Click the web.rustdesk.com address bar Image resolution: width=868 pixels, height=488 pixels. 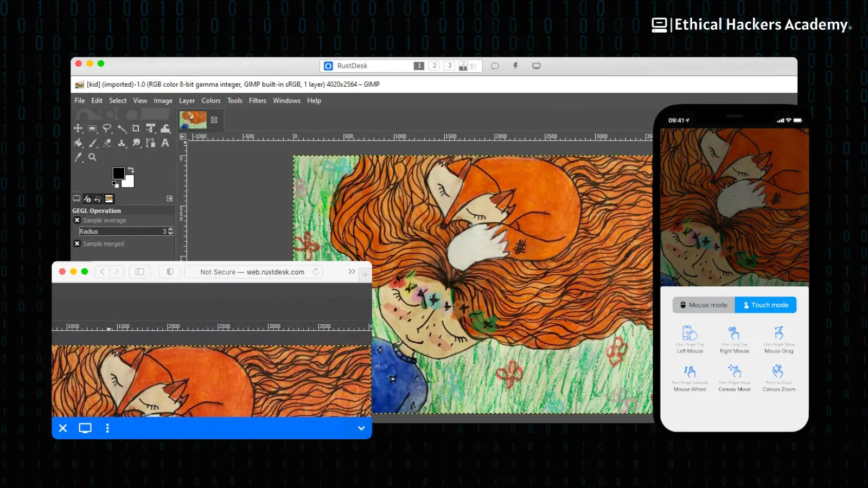(x=254, y=272)
